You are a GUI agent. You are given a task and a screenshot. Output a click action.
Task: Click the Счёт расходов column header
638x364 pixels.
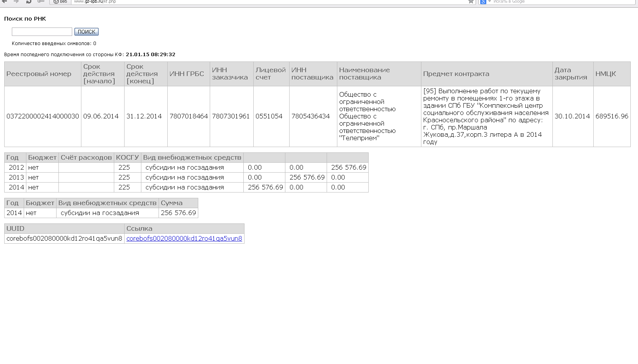(86, 157)
